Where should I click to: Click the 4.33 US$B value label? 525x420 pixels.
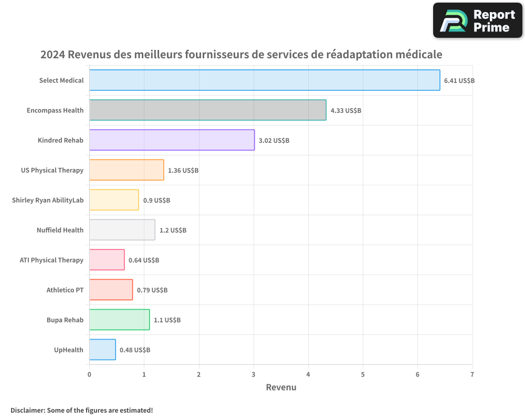pos(345,111)
